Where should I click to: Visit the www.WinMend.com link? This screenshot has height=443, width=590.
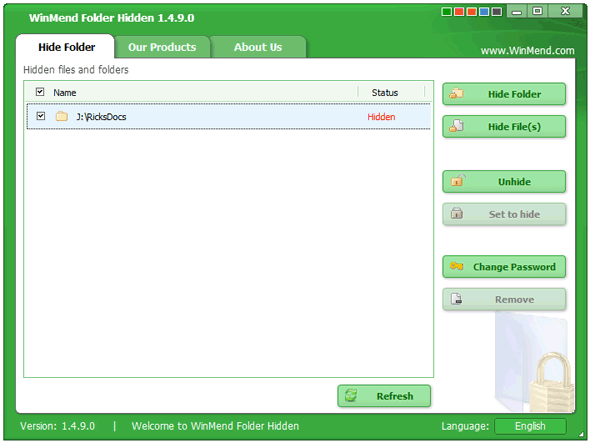(527, 50)
